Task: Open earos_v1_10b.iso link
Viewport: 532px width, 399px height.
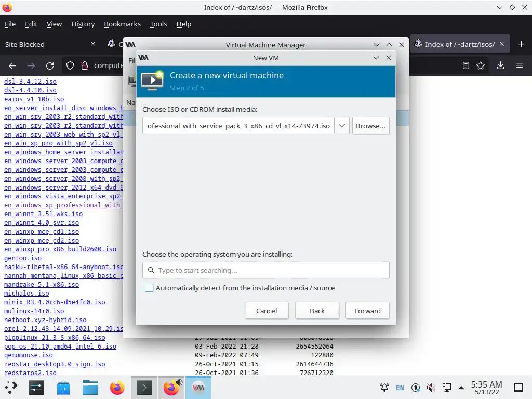Action: (34, 99)
